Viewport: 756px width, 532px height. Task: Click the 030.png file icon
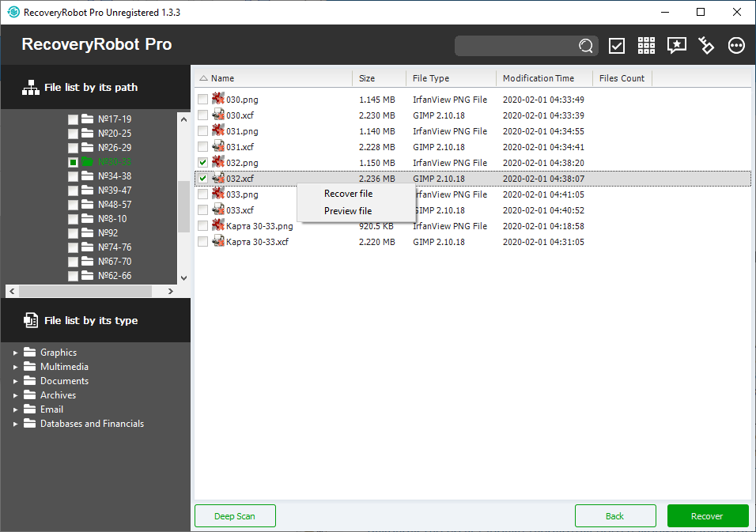coord(218,99)
